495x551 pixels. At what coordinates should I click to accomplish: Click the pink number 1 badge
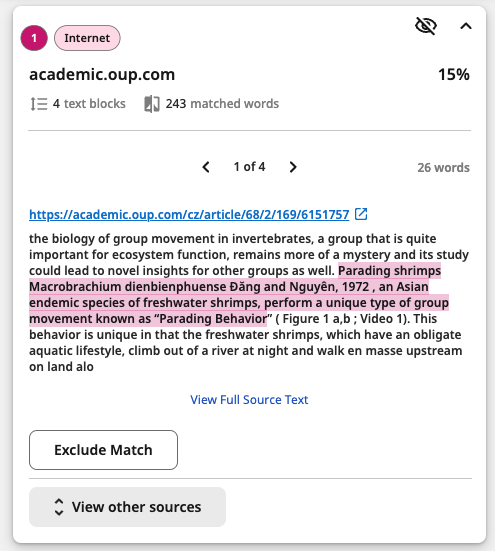pos(34,38)
